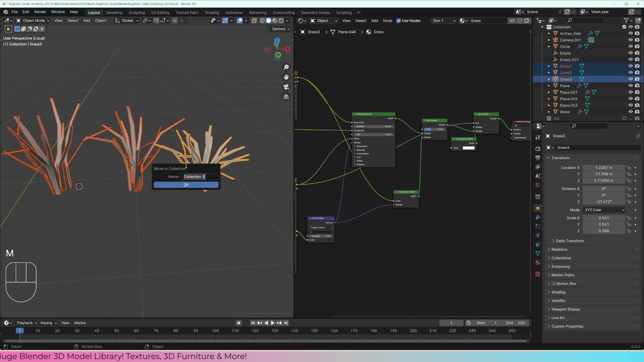This screenshot has height=362, width=644.
Task: Toggle snapping magnet in viewport header
Action: pyautogui.click(x=156, y=20)
